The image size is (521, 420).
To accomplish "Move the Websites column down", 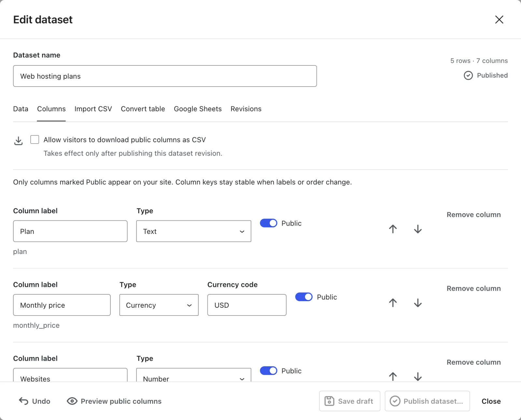I will 418,376.
